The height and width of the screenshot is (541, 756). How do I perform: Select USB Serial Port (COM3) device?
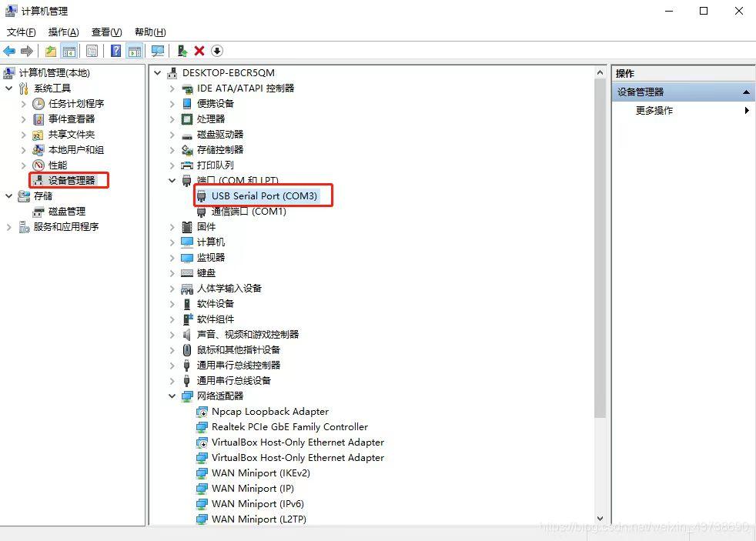[264, 196]
